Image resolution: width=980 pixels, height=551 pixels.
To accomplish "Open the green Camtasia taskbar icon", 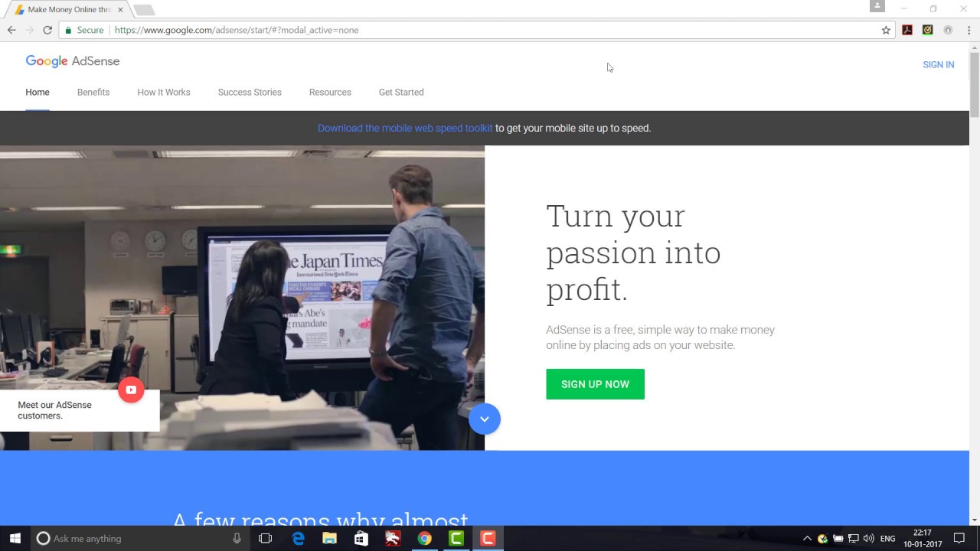I will point(456,538).
